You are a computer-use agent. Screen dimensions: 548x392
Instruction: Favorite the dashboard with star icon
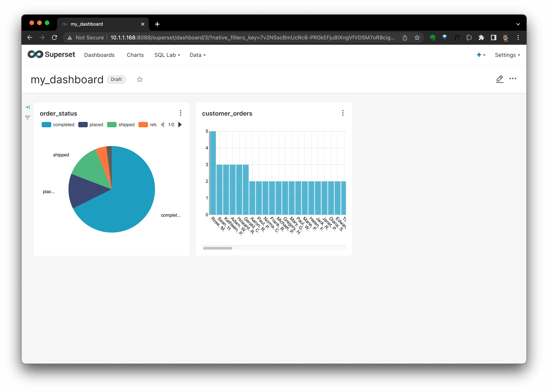(x=139, y=79)
